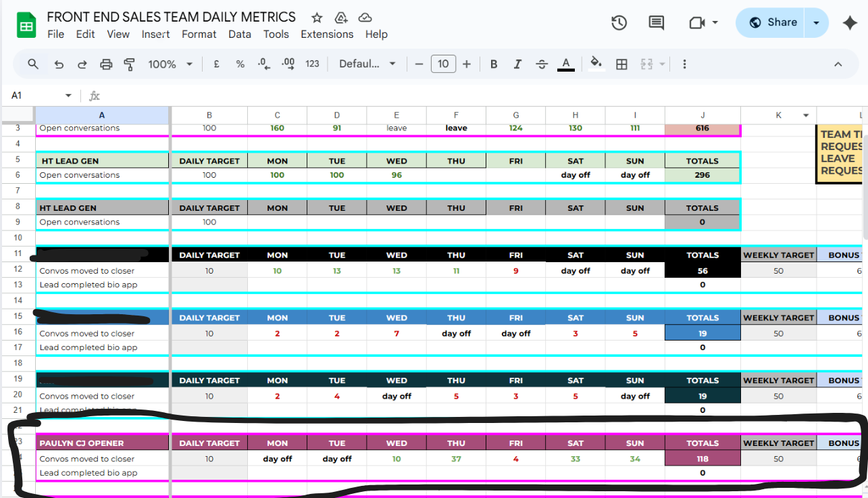This screenshot has width=868, height=498.
Task: Click the font size input field
Action: [443, 64]
